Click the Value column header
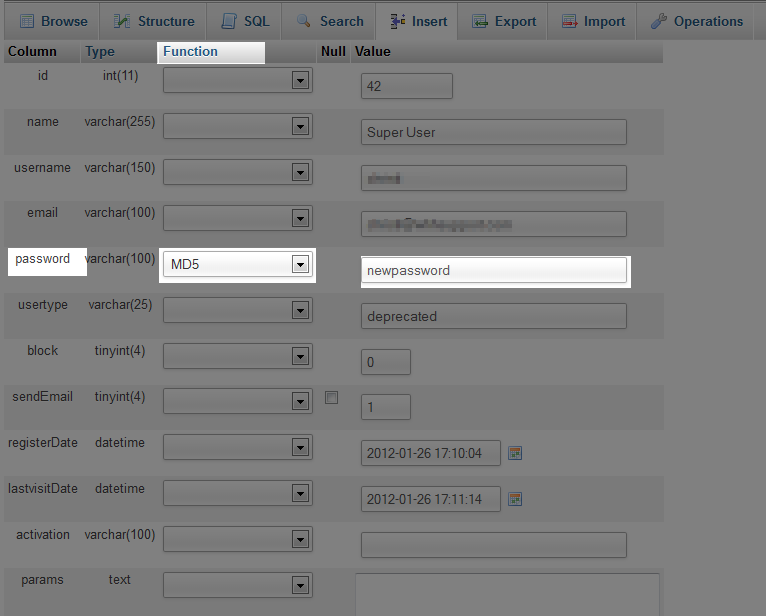The width and height of the screenshot is (766, 616). click(372, 51)
